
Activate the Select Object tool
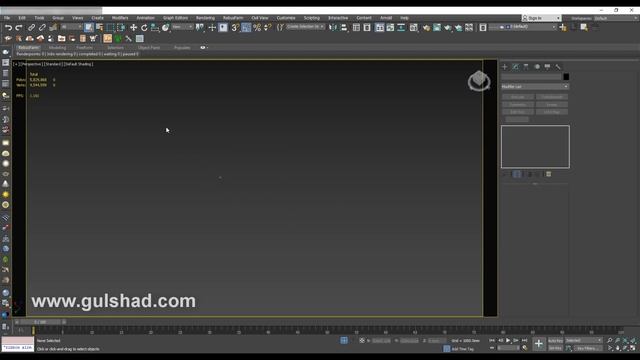point(89,27)
